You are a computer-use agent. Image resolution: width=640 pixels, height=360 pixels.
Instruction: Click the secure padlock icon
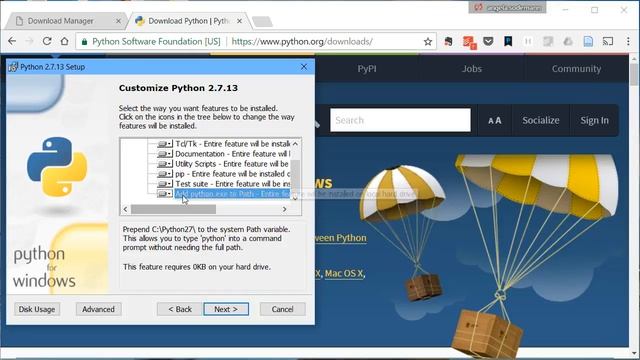[x=84, y=42]
